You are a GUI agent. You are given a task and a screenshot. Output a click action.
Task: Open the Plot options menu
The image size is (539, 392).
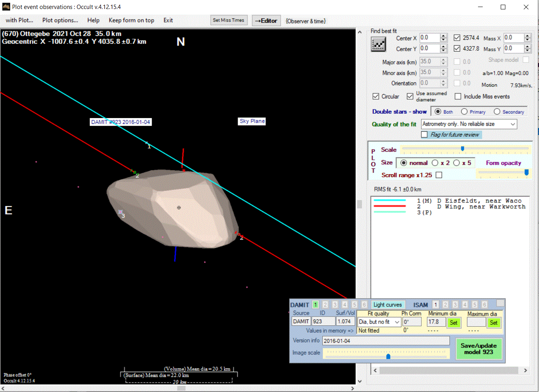(60, 20)
